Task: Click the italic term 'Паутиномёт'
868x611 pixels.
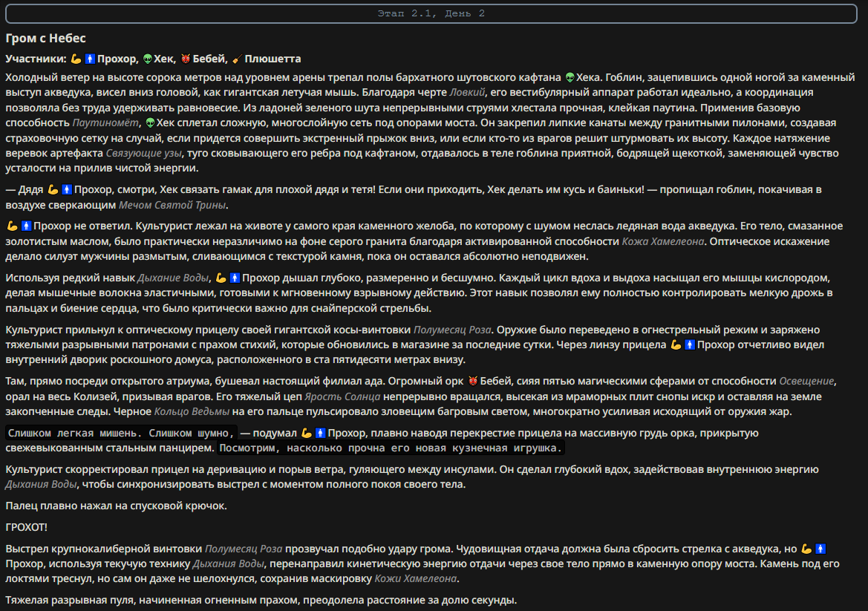Action: [105, 122]
